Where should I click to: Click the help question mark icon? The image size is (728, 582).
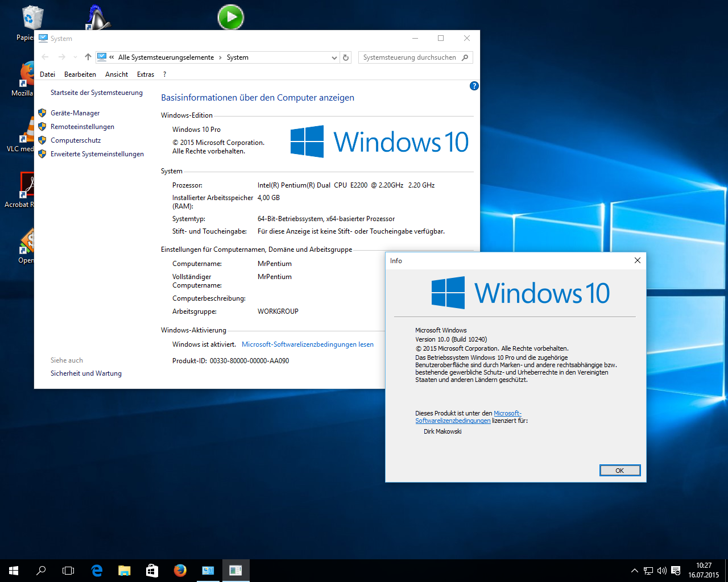pos(474,86)
